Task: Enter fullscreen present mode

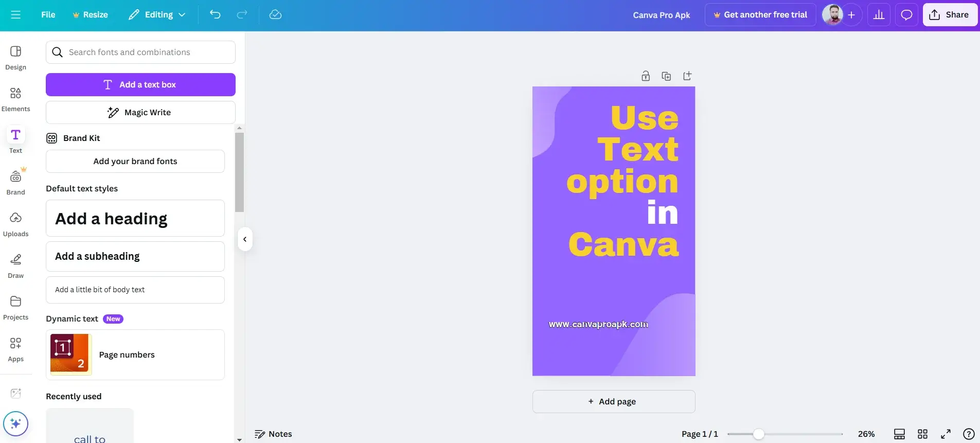Action: (946, 434)
